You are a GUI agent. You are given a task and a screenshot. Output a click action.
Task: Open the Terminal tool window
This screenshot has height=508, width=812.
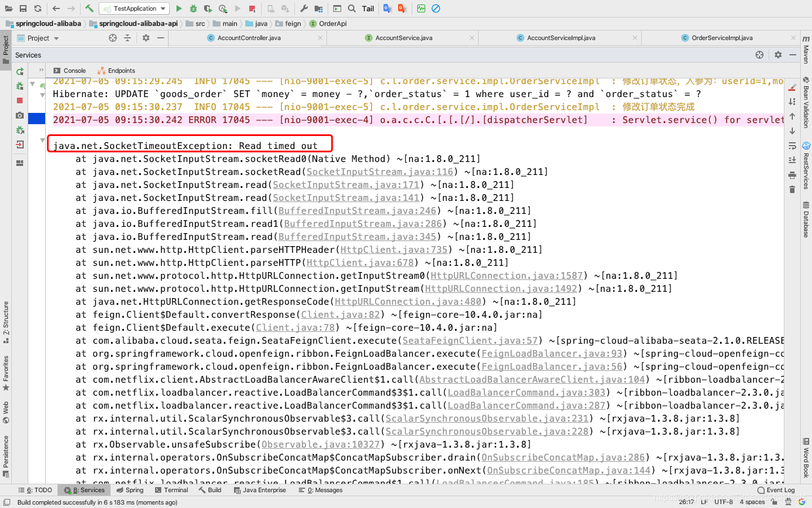pyautogui.click(x=171, y=490)
